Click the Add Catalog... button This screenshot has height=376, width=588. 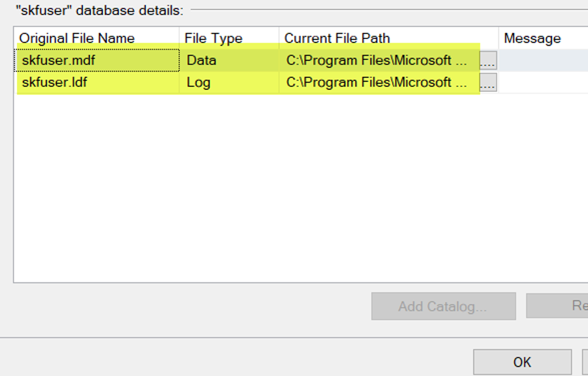[x=443, y=306]
